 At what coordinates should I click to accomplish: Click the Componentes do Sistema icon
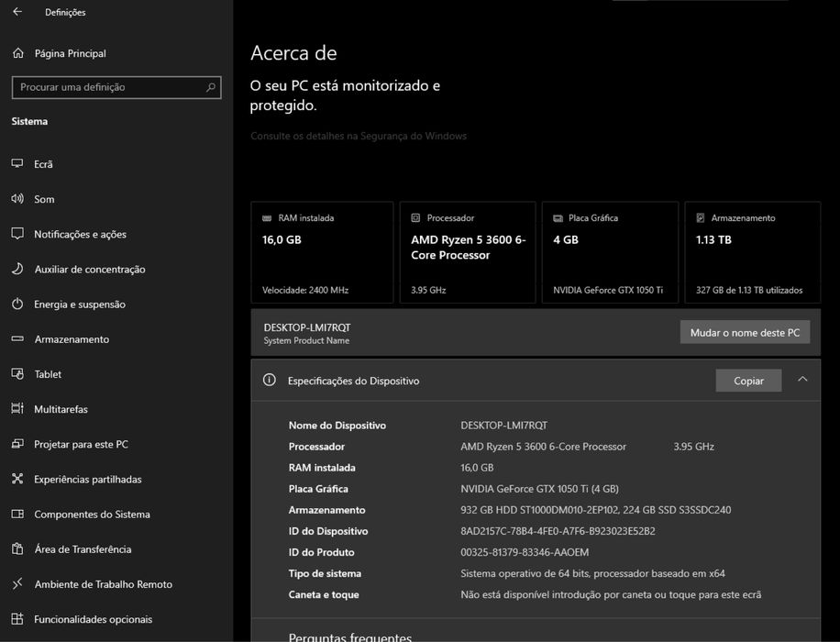[x=17, y=514]
